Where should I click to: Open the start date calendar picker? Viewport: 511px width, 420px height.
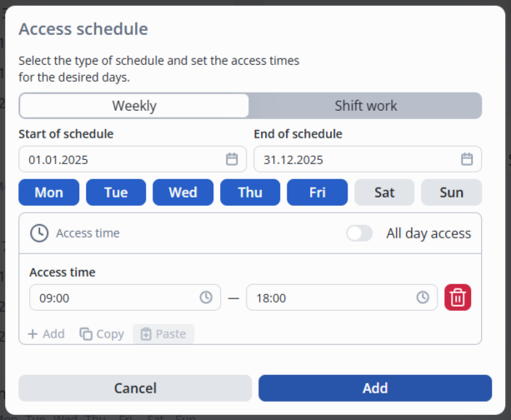pyautogui.click(x=232, y=159)
